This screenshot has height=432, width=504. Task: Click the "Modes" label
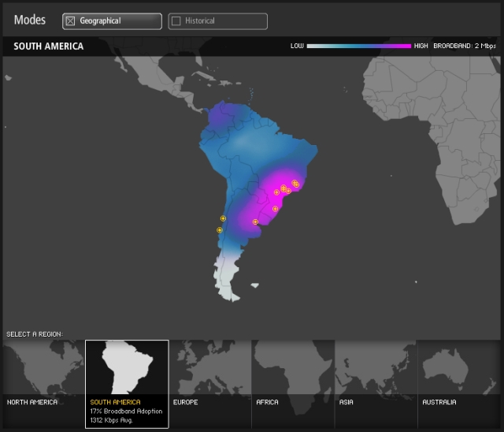30,20
